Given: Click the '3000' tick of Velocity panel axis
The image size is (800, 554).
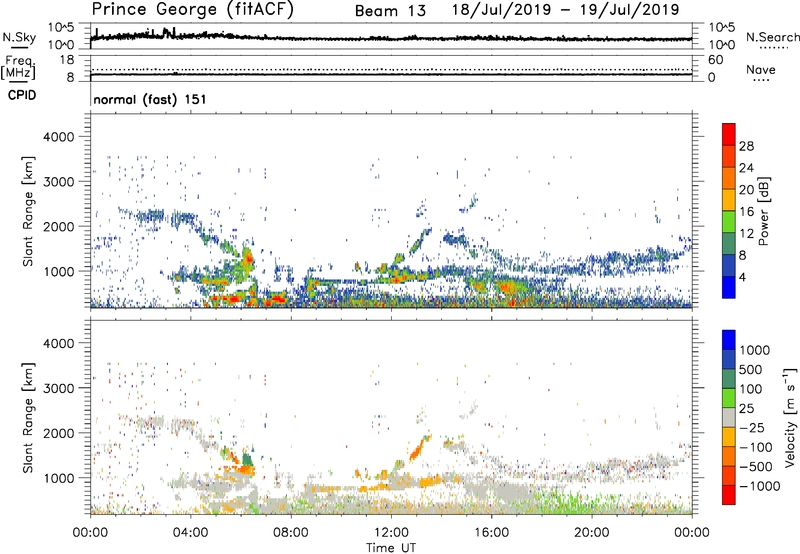Looking at the screenshot, I should tap(58, 388).
